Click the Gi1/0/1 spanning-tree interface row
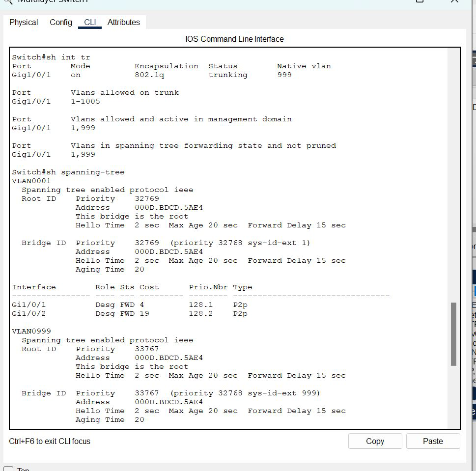 pos(130,305)
